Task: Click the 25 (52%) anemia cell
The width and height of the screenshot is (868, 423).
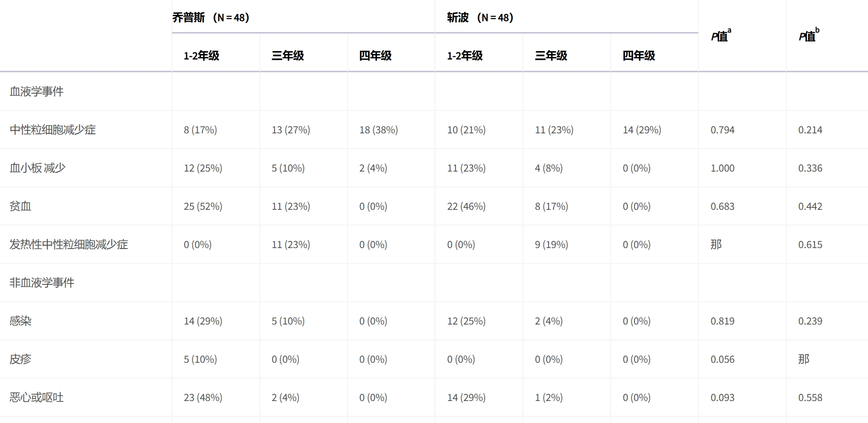Action: pos(203,206)
